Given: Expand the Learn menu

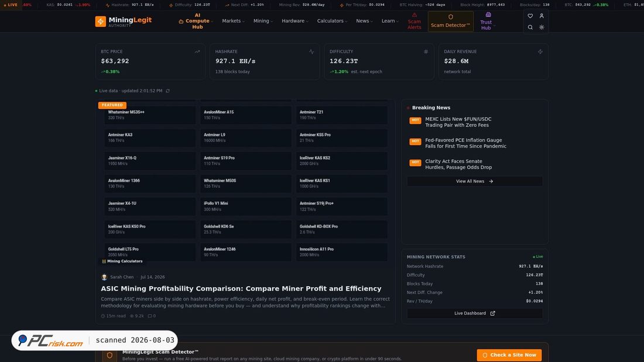Looking at the screenshot, I should (390, 21).
